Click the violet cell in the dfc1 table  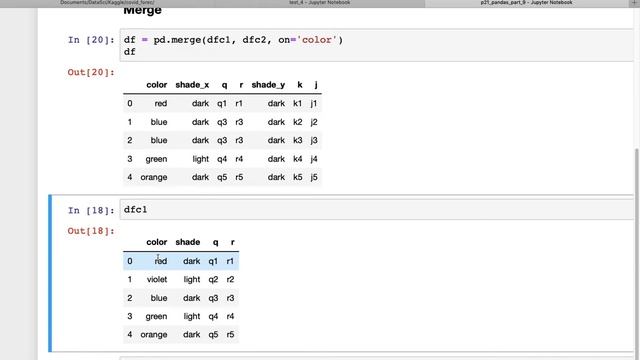157,280
